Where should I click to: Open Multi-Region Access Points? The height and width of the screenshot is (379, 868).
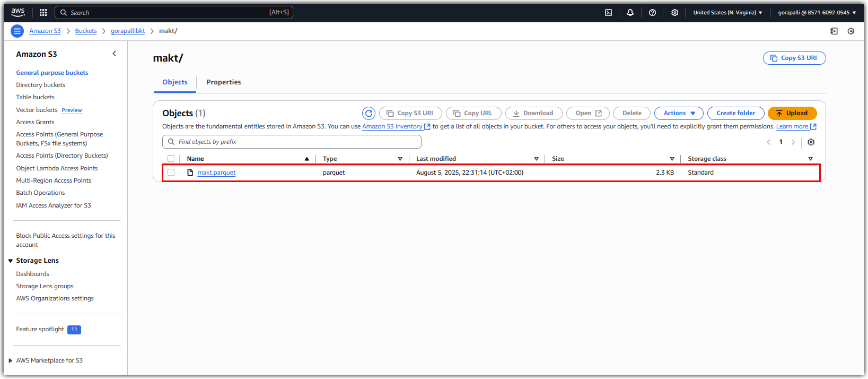(54, 180)
